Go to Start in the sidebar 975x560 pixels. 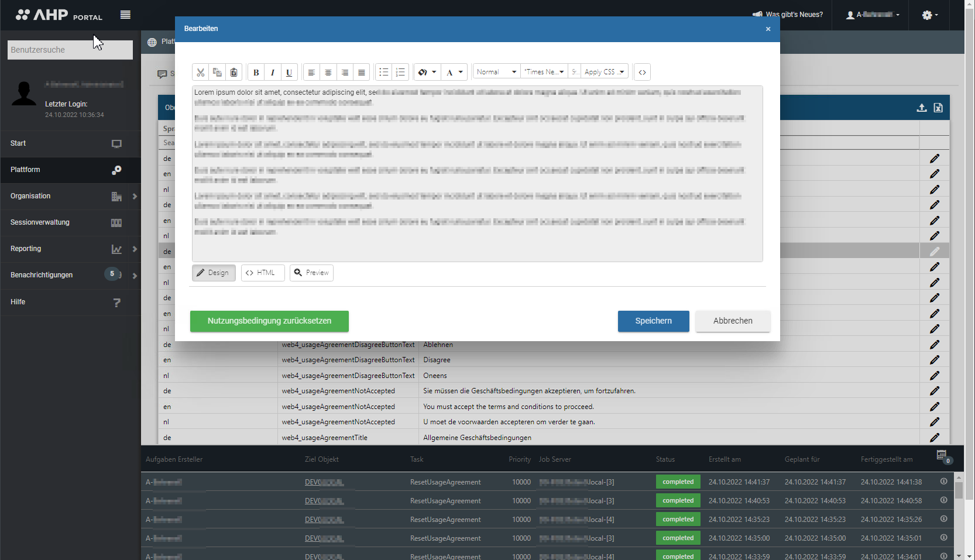click(70, 143)
